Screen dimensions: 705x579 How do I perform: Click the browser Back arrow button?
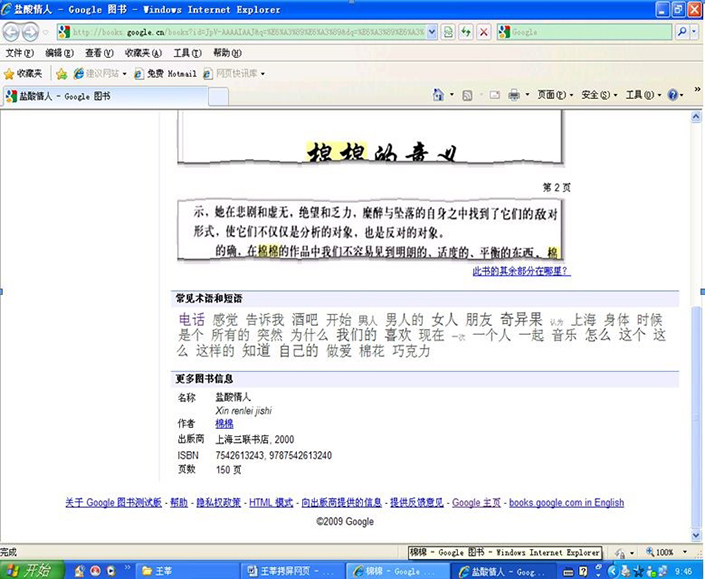11,32
